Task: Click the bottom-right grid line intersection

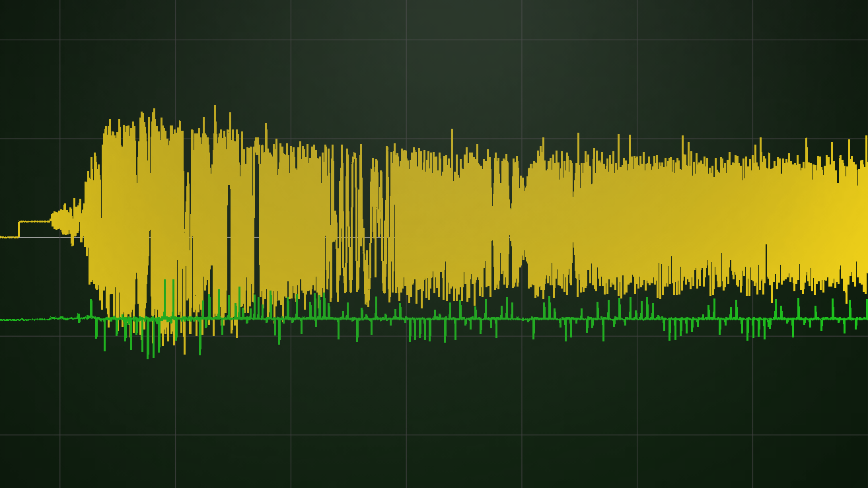Action: tap(752, 435)
